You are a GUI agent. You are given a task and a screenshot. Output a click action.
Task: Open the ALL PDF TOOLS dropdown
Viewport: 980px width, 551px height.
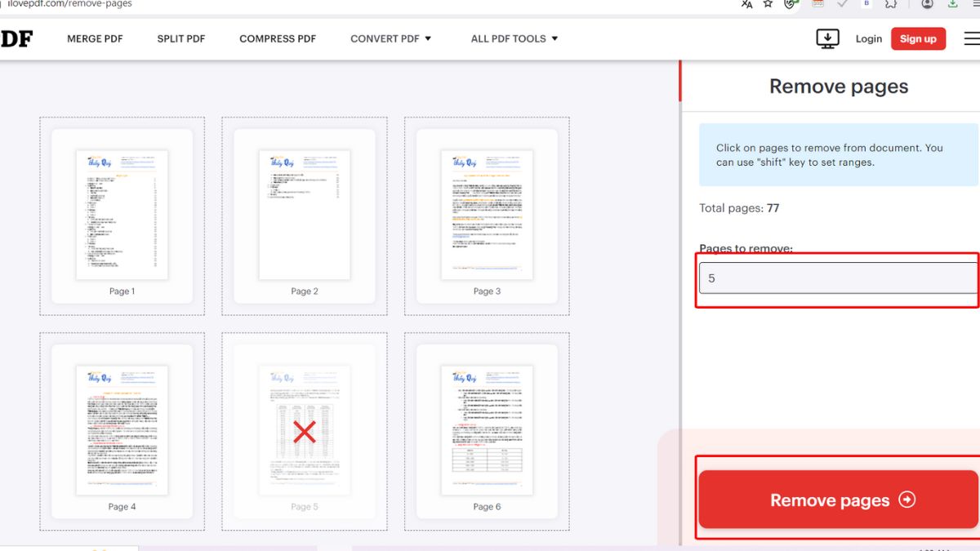coord(514,38)
